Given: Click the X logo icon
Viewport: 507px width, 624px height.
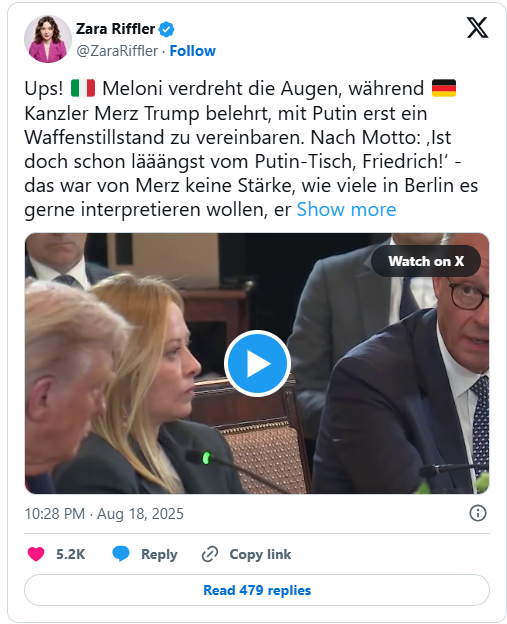Looking at the screenshot, I should [x=477, y=28].
